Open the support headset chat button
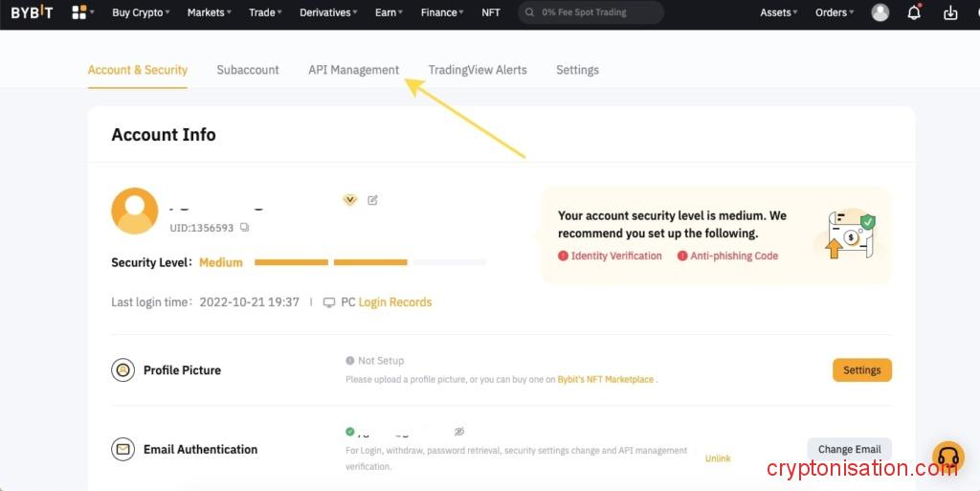Image resolution: width=980 pixels, height=491 pixels. 948,458
